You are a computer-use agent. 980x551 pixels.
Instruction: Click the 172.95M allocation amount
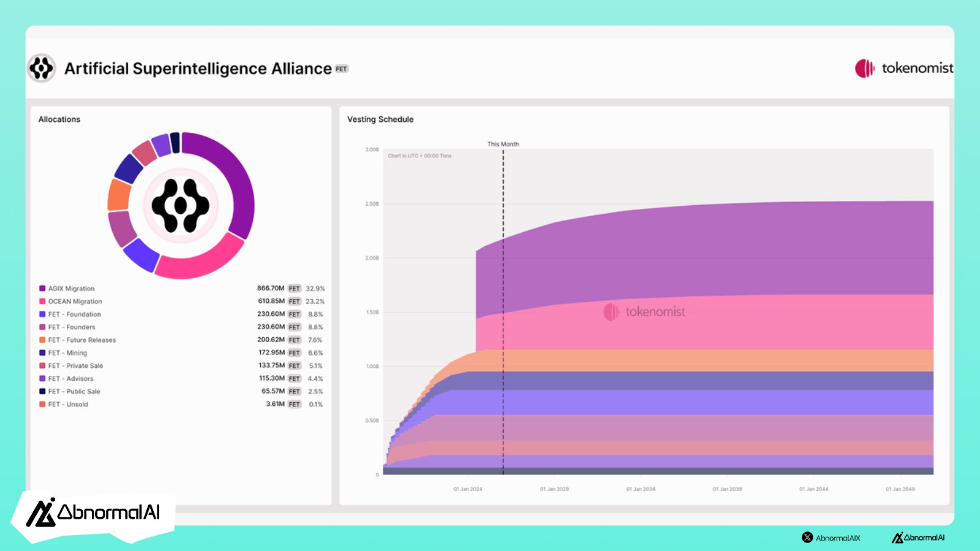[x=271, y=353]
